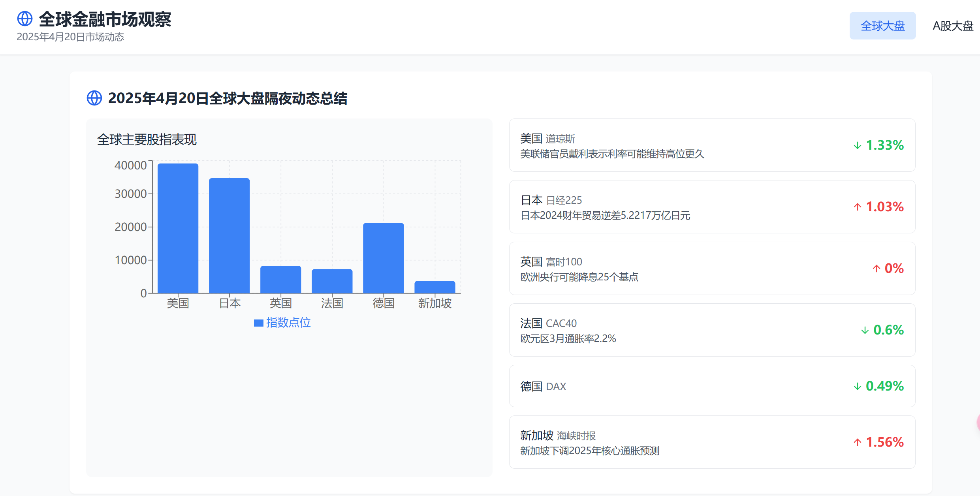The height and width of the screenshot is (496, 980).
Task: Click the up arrow next to 0%
Action: click(876, 269)
